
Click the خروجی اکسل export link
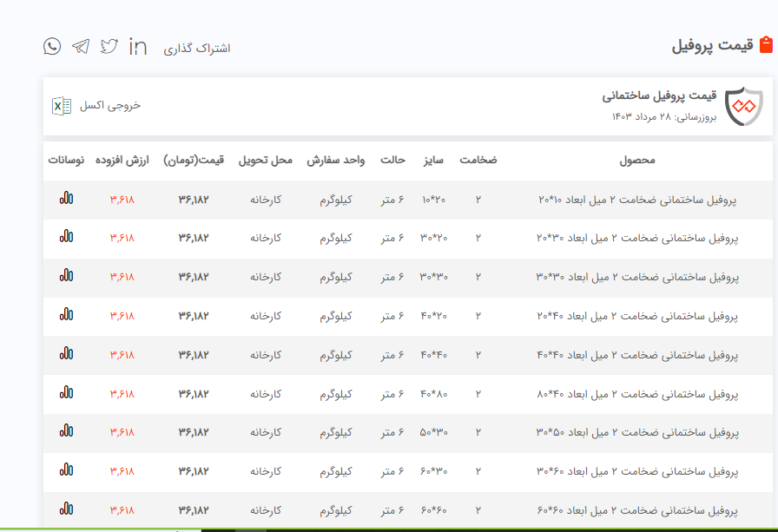pyautogui.click(x=110, y=106)
